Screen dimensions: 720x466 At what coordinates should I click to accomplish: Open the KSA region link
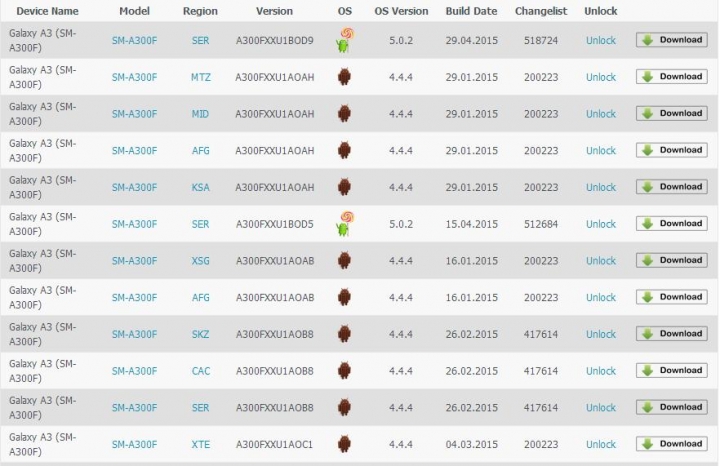(x=200, y=187)
